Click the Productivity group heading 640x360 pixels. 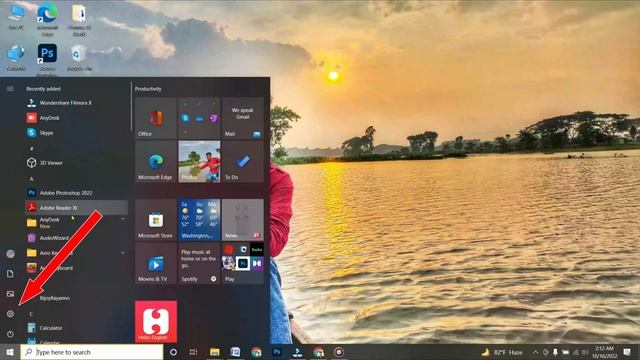pyautogui.click(x=148, y=89)
